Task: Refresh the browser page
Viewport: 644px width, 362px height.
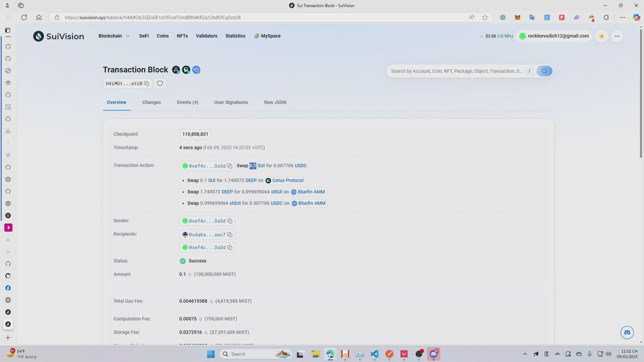Action: [x=24, y=17]
